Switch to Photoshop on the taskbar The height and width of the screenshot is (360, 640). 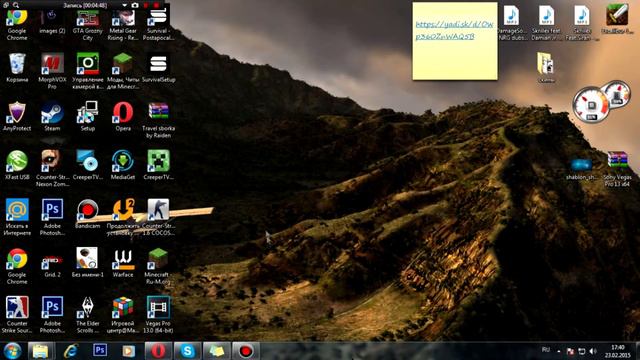tap(100, 350)
